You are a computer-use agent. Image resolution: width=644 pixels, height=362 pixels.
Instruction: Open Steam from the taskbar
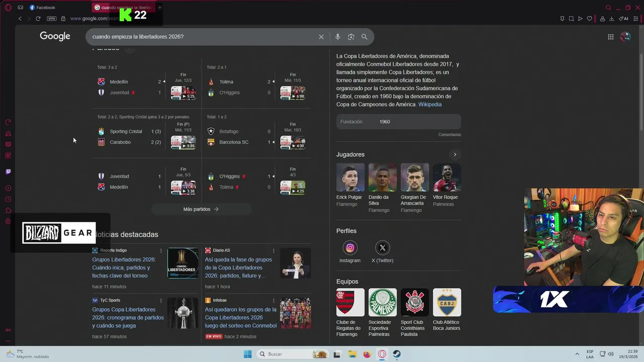tap(397, 354)
